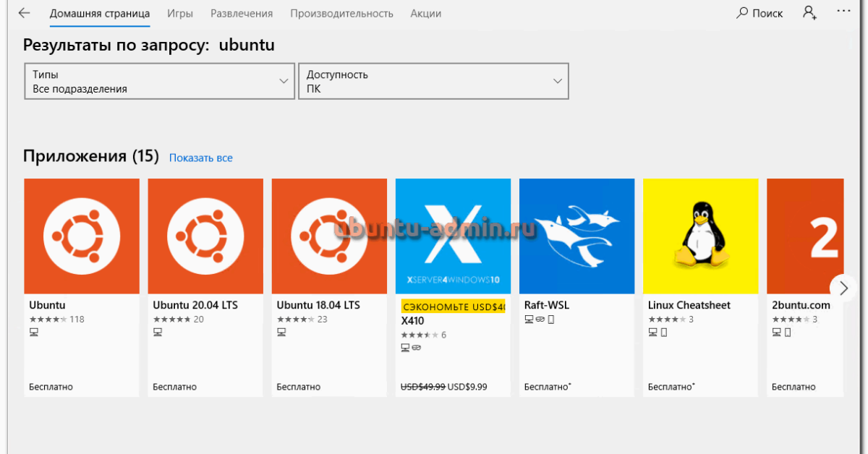The width and height of the screenshot is (868, 454).
Task: Expand the Доступность filter dropdown
Action: tap(433, 81)
